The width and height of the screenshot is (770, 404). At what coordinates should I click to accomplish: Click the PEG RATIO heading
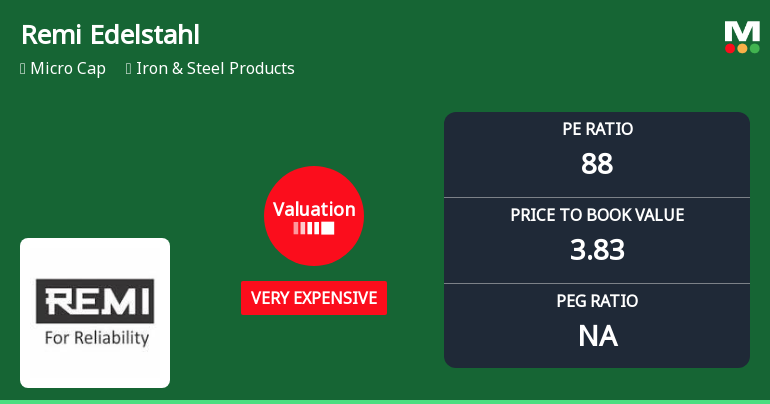point(597,301)
